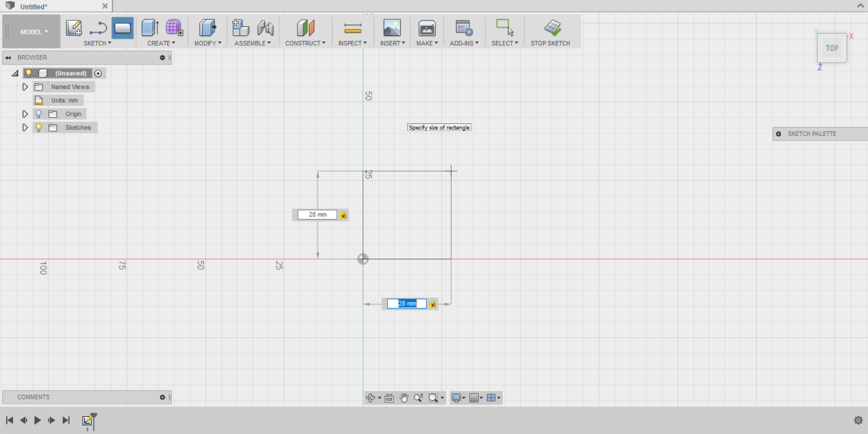Select the Rectangle sketch tool
The image size is (868, 434).
point(123,28)
